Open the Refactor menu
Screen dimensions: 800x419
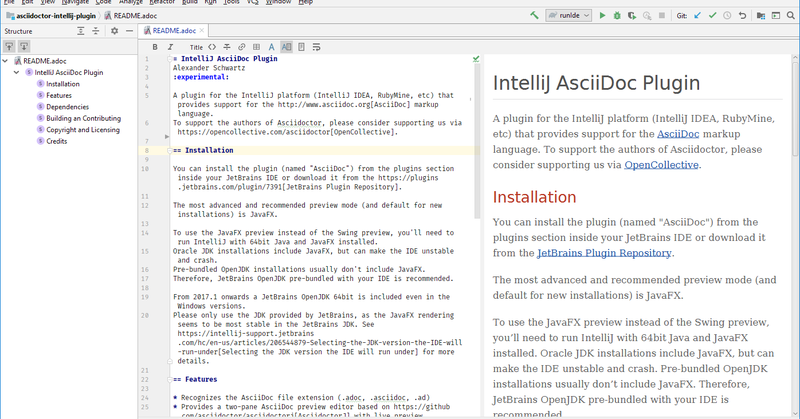coord(162,2)
